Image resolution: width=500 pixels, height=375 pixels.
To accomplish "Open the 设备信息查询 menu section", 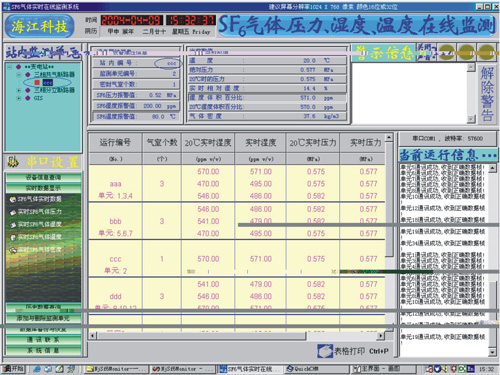I will click(x=43, y=177).
